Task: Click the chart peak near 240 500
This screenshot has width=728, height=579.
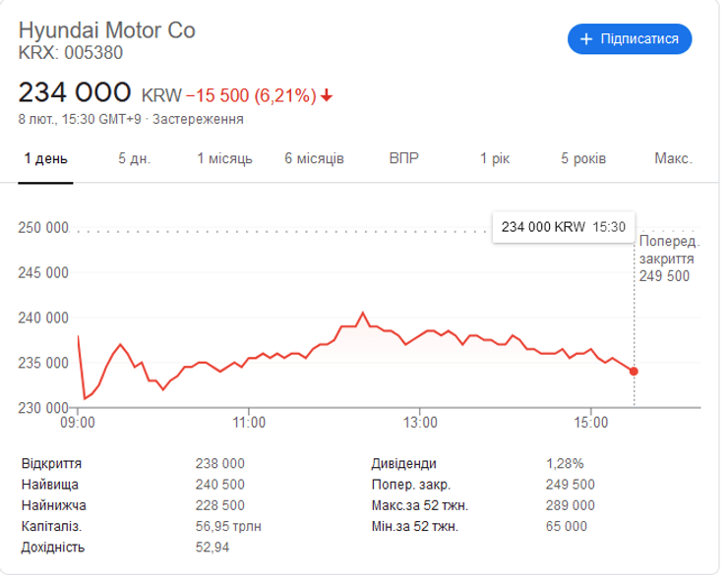Action: tap(363, 313)
